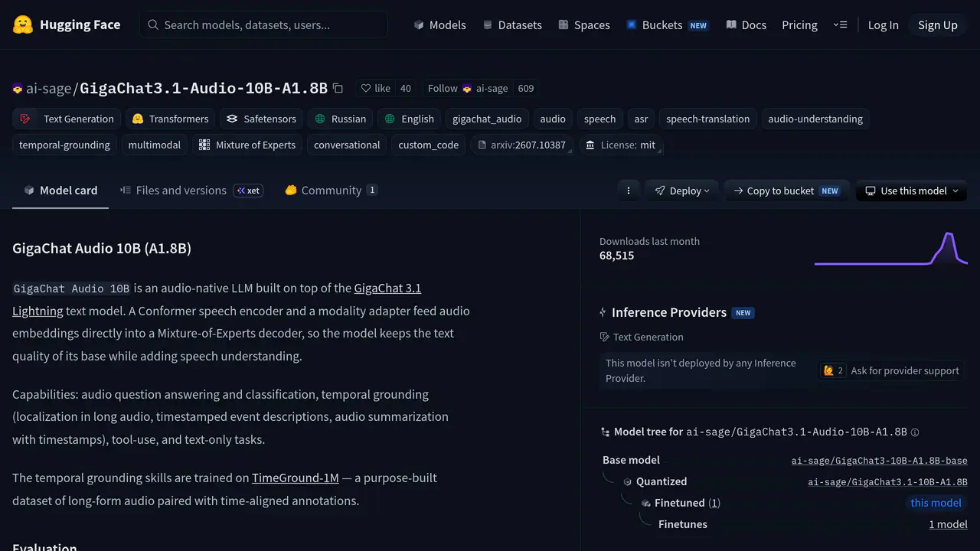
Task: Click the Sign Up button
Action: tap(938, 24)
